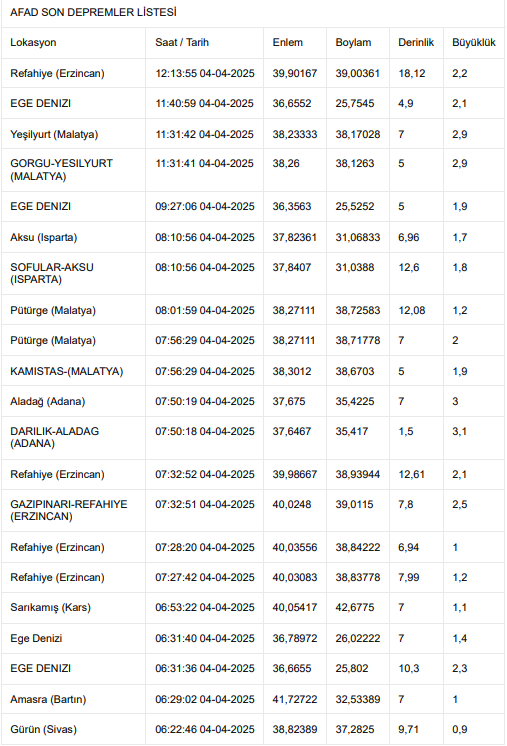Screen dimensions: 507x746
Task: Click the 12:13:55 04-04-2025 timestamp cell
Action: (205, 73)
